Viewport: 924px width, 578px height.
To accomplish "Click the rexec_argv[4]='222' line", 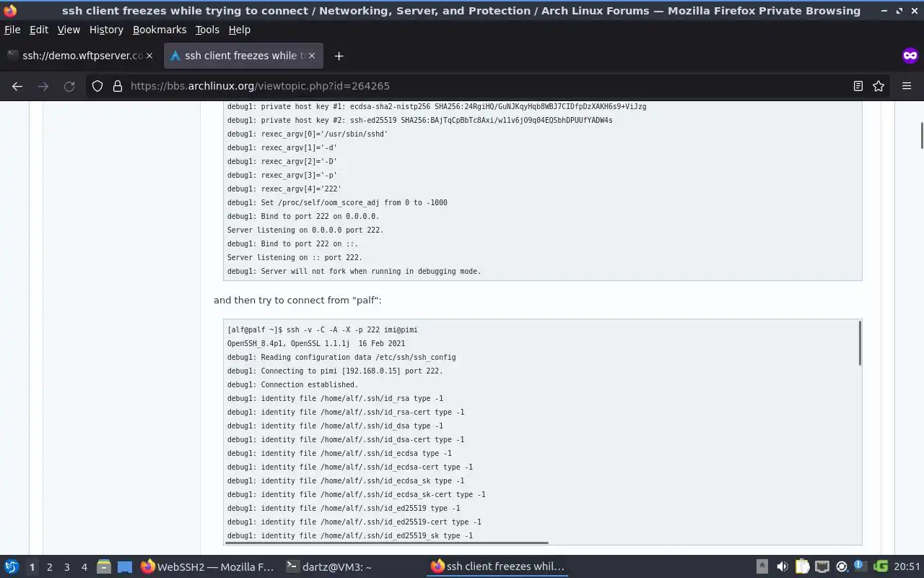I will (284, 189).
